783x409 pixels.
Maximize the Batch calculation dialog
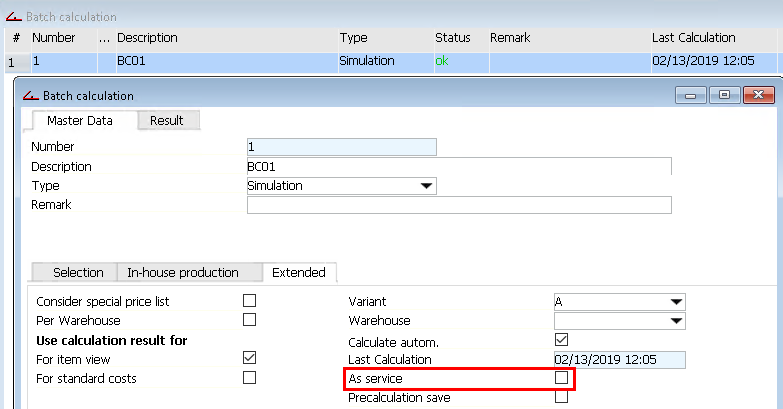[x=724, y=95]
